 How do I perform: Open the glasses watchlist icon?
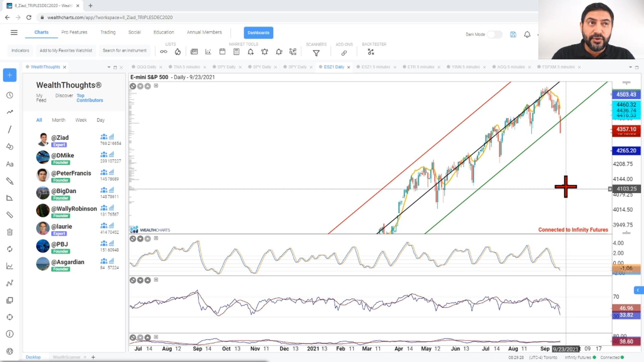163,52
